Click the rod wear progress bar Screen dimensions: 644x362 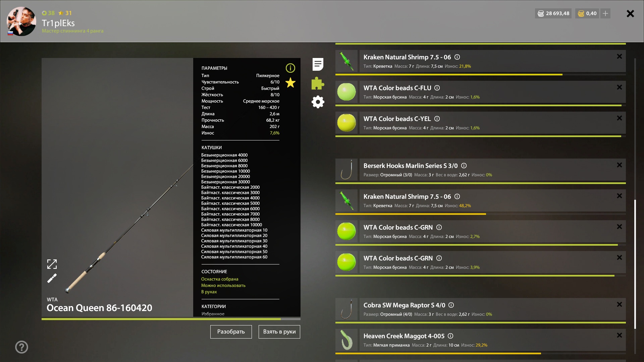pos(171,319)
